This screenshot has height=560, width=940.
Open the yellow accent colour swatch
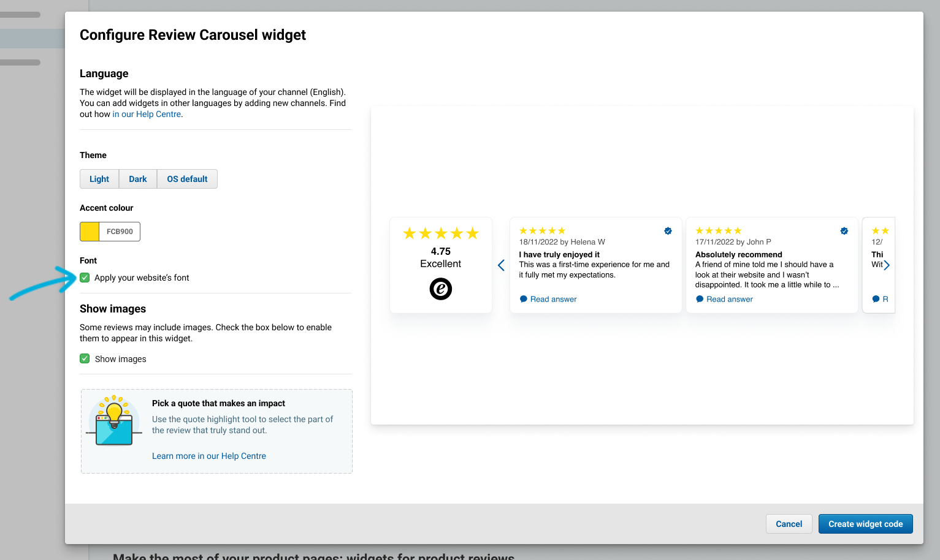tap(90, 232)
